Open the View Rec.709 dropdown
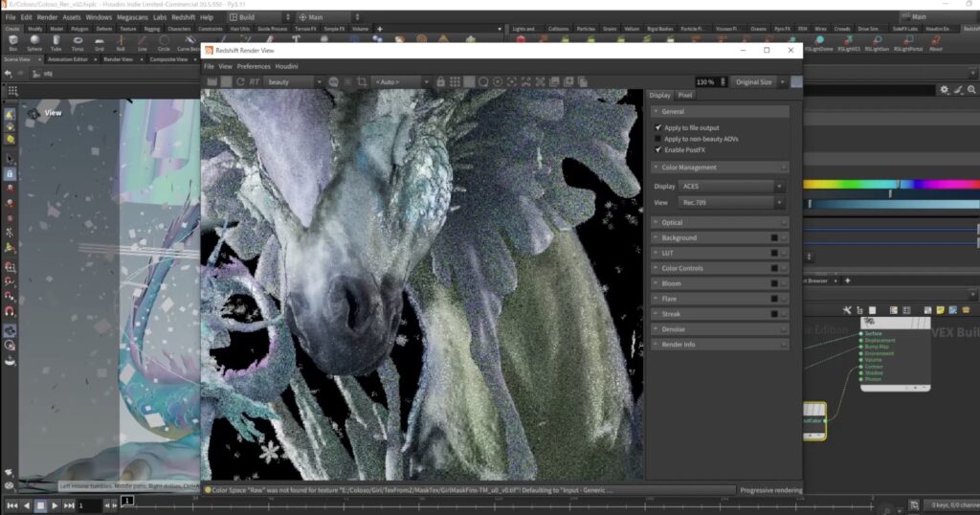Viewport: 980px width, 515px height. pos(732,203)
